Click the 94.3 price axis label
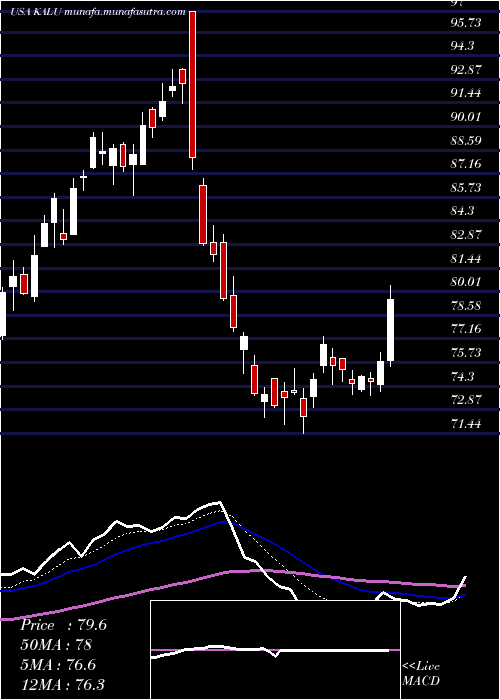This screenshot has height=700, width=500. click(462, 46)
